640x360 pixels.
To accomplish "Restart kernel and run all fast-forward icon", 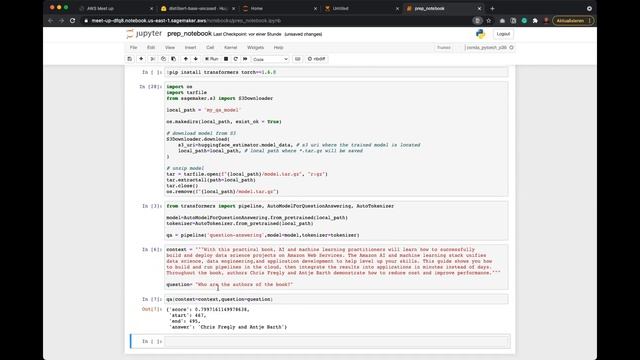I will click(245, 59).
